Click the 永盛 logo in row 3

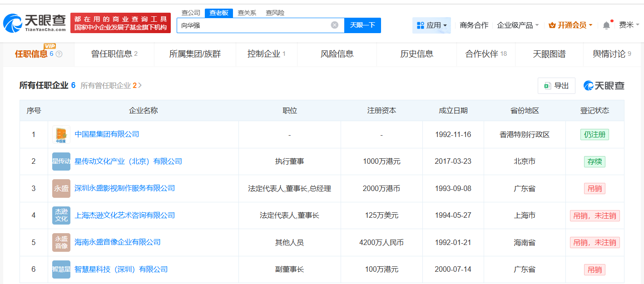[61, 188]
